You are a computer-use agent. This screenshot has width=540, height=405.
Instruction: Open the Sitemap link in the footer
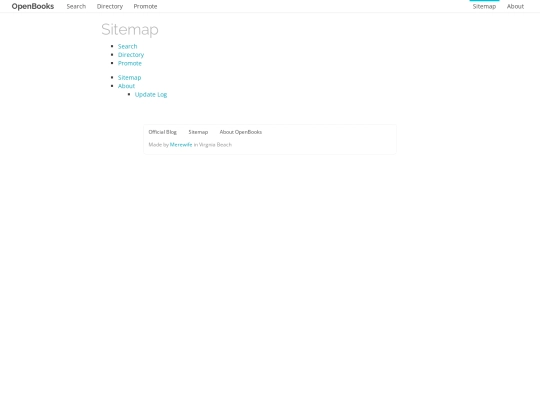[x=198, y=132]
